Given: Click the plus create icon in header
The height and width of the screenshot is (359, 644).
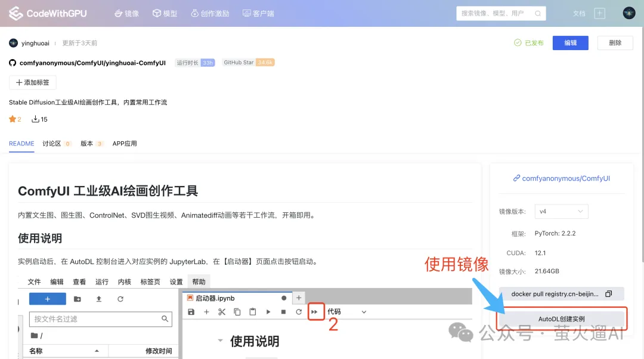Looking at the screenshot, I should tap(600, 14).
